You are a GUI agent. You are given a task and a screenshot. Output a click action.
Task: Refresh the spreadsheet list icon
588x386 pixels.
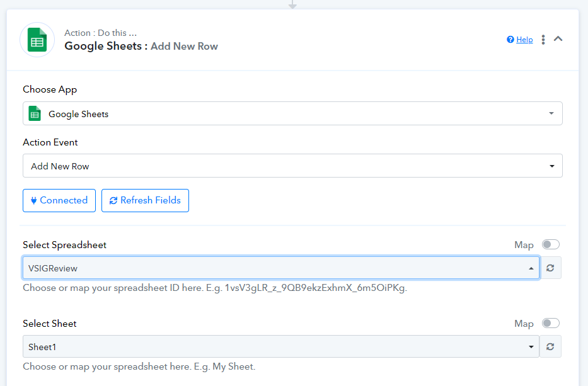(x=550, y=268)
